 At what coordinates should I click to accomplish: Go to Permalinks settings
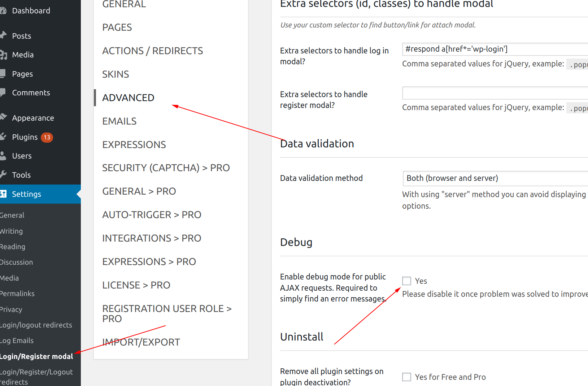pyautogui.click(x=17, y=294)
